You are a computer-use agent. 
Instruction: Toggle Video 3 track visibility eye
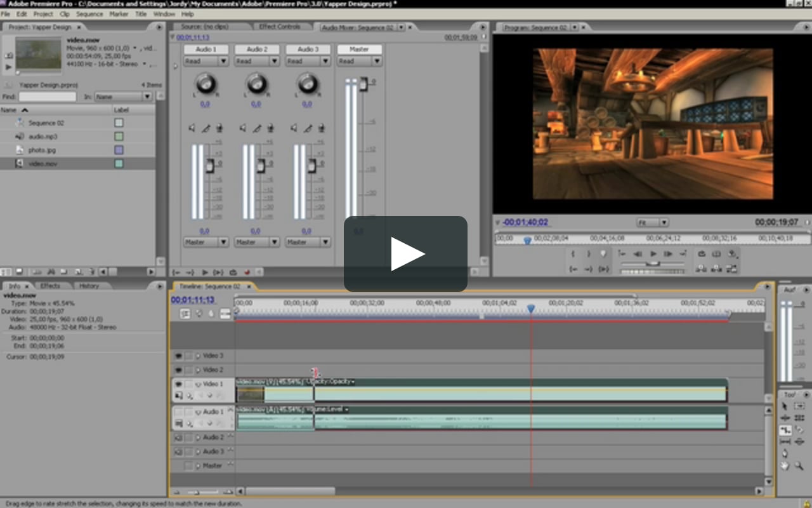[x=178, y=356]
